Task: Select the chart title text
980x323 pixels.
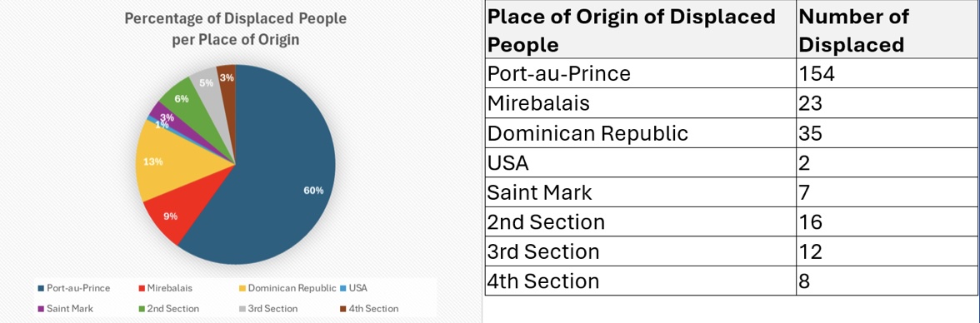Action: (x=235, y=29)
